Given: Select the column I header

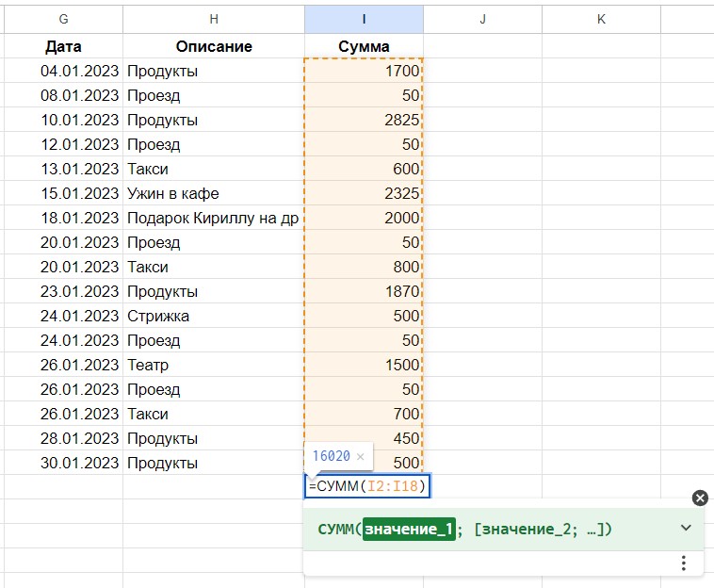Looking at the screenshot, I should pos(364,19).
